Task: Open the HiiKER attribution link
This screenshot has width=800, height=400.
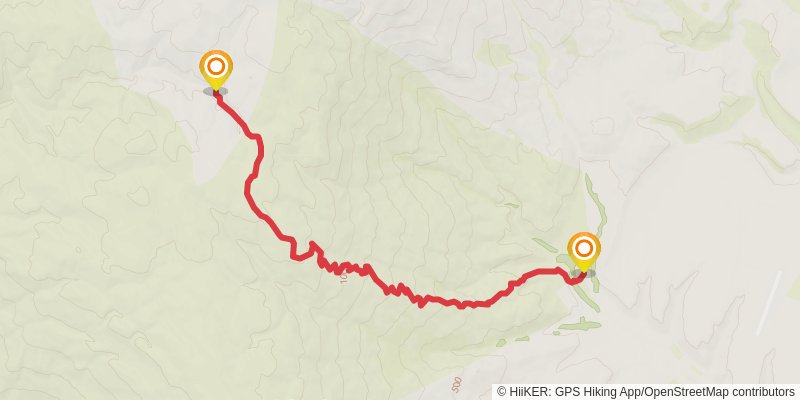Action: (528, 391)
